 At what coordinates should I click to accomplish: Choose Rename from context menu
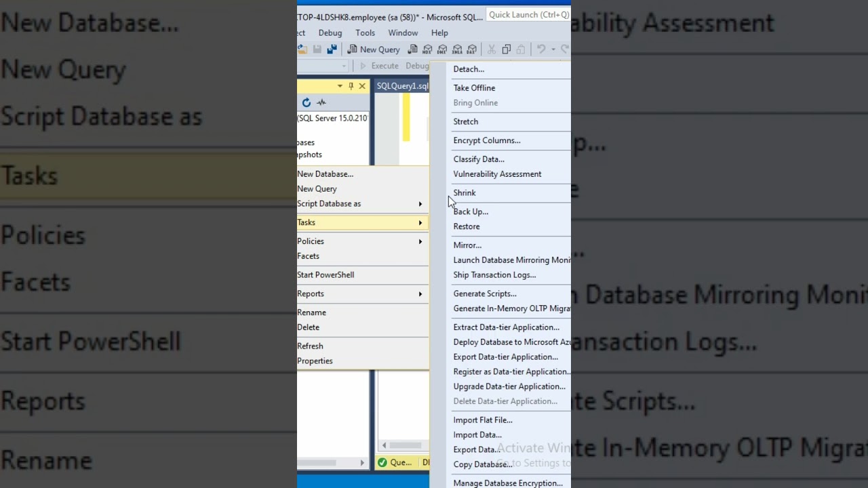pyautogui.click(x=363, y=312)
